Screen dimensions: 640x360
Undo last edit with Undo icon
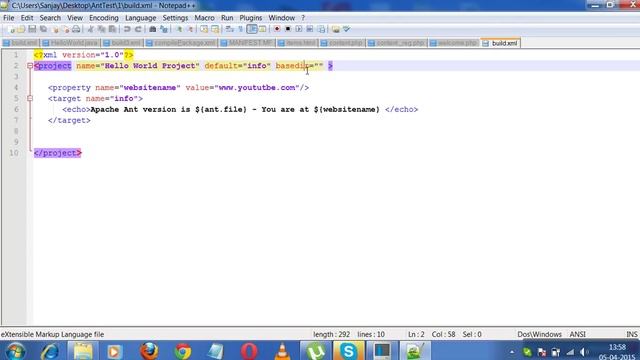tap(127, 29)
